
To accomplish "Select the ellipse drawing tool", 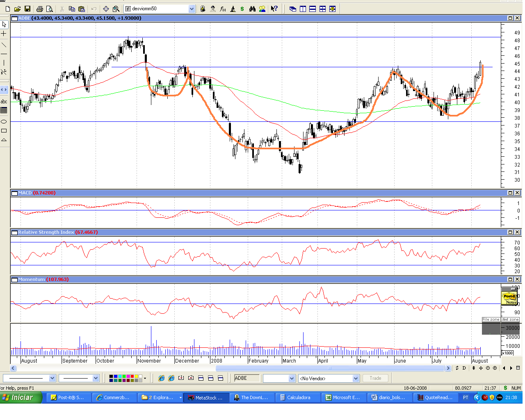I will [x=4, y=121].
